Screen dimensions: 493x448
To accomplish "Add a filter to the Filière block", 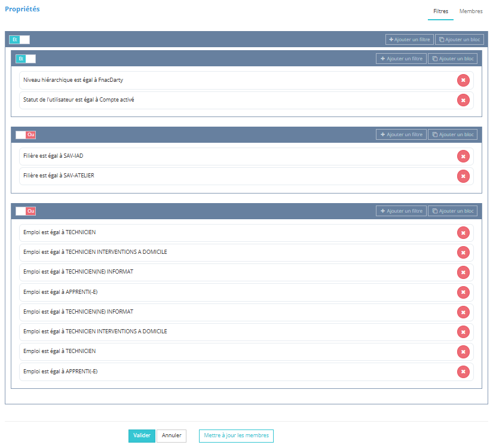I will tap(401, 134).
